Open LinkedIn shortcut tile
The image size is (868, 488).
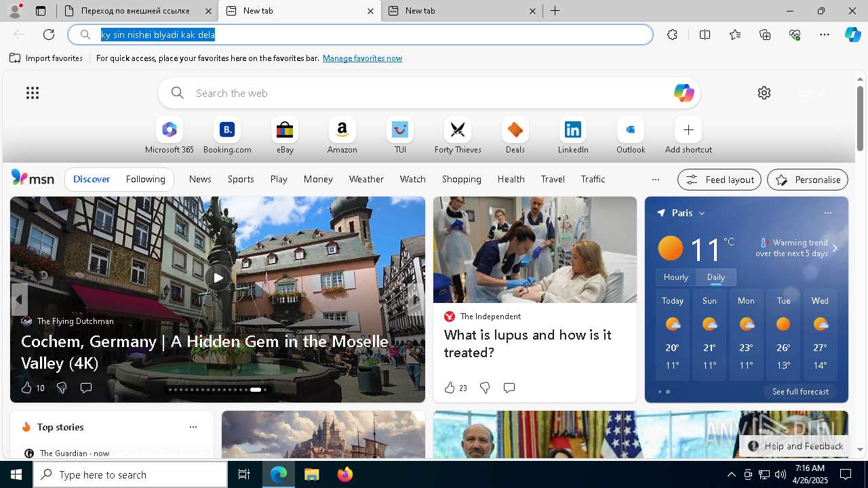[573, 136]
